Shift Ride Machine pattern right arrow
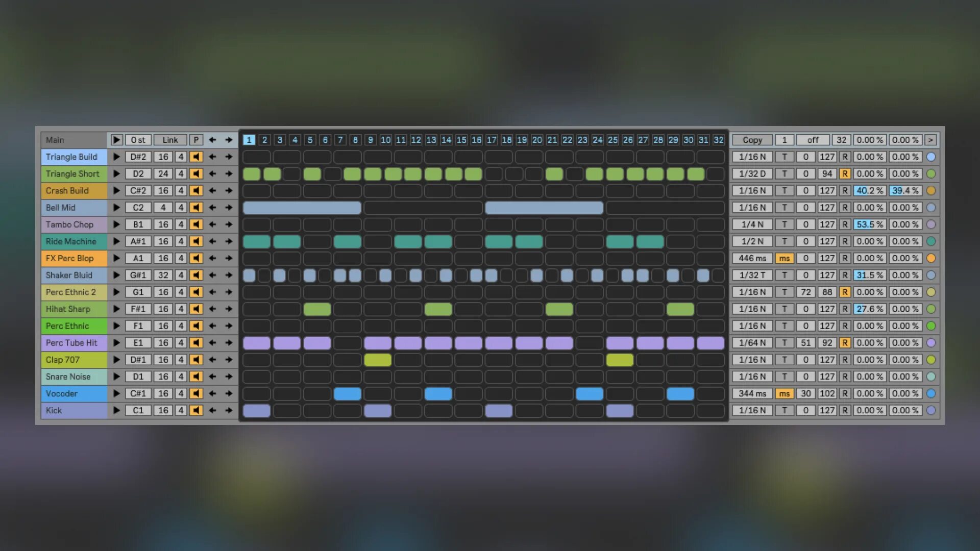 (x=229, y=241)
